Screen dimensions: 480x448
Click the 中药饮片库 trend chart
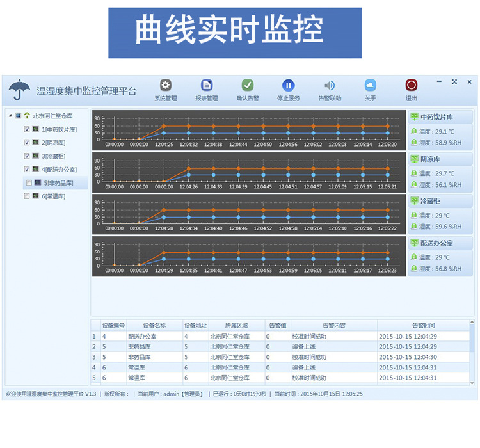pyautogui.click(x=249, y=130)
